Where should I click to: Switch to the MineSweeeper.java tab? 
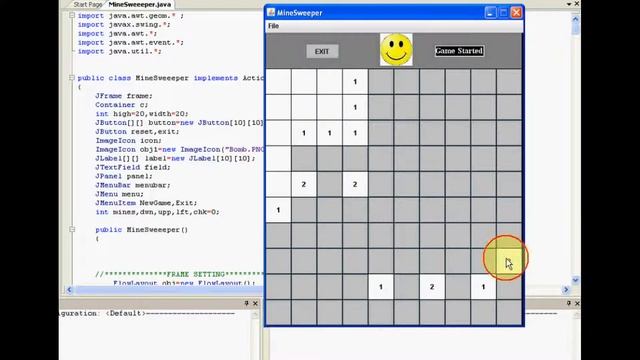(x=140, y=4)
